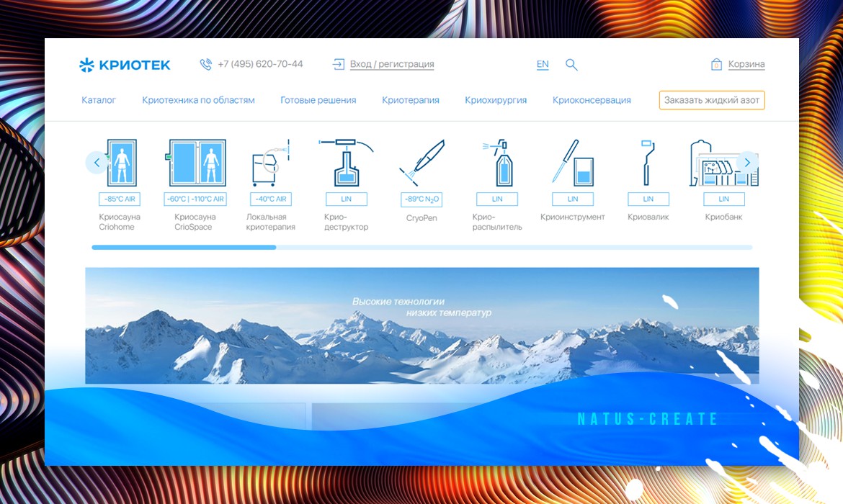Open the Криоконсервация menu item
Viewport: 843px width, 504px height.
(592, 100)
